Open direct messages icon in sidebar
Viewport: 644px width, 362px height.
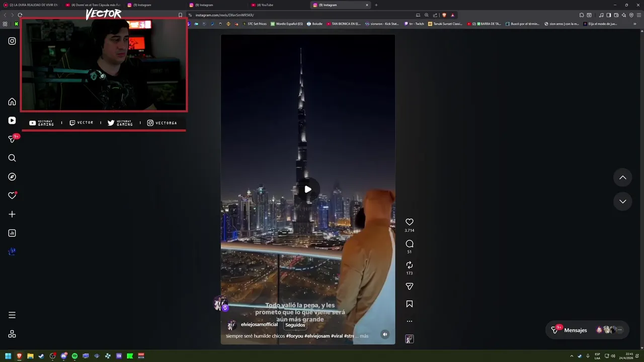pos(12,139)
